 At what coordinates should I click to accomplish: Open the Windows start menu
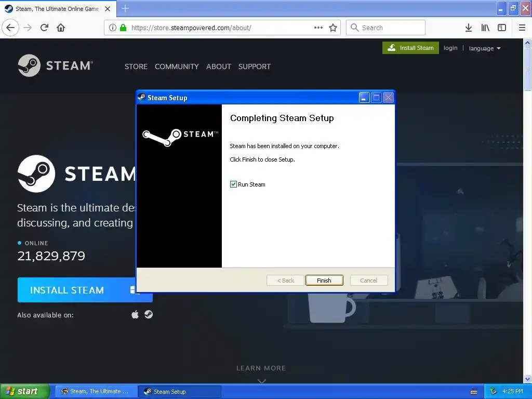(x=25, y=391)
